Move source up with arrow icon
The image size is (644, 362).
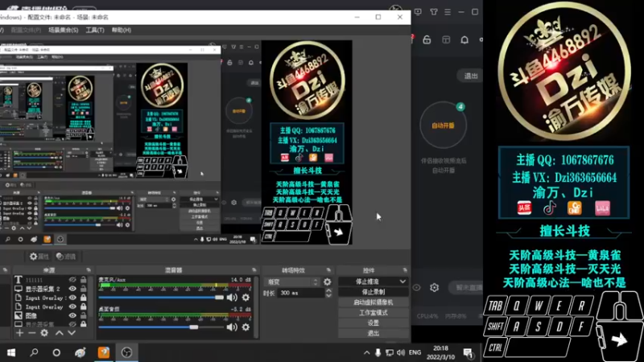point(59,333)
